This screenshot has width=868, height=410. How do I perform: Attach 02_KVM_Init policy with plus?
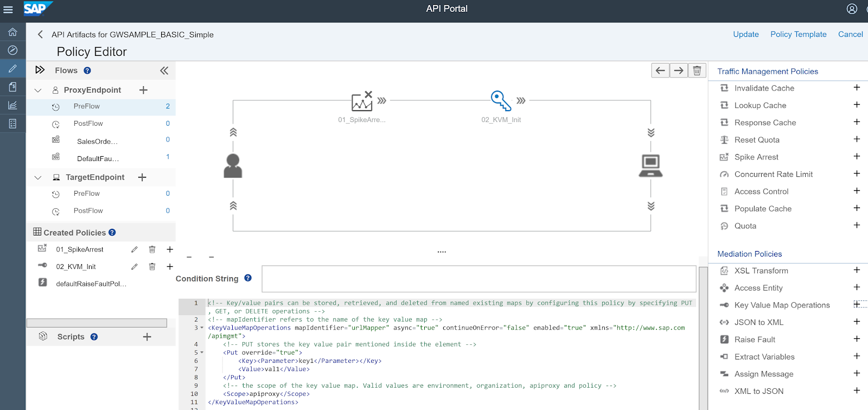click(170, 267)
